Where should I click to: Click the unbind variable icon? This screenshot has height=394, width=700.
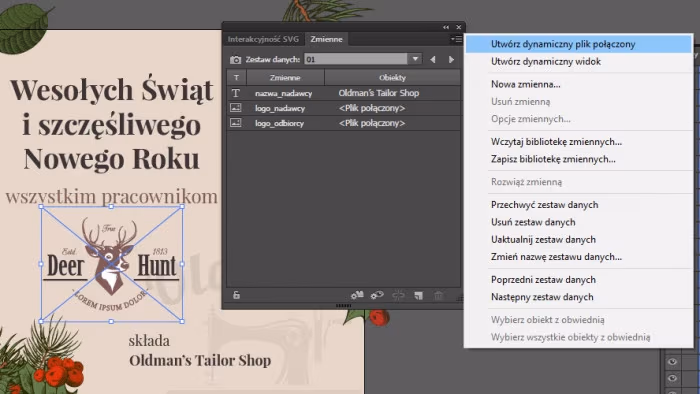[x=398, y=295]
